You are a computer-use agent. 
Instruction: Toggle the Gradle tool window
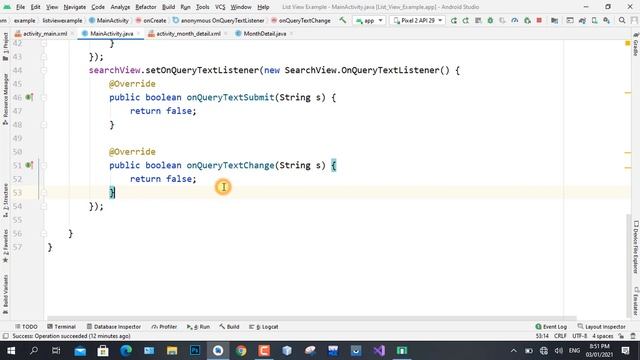[x=636, y=45]
